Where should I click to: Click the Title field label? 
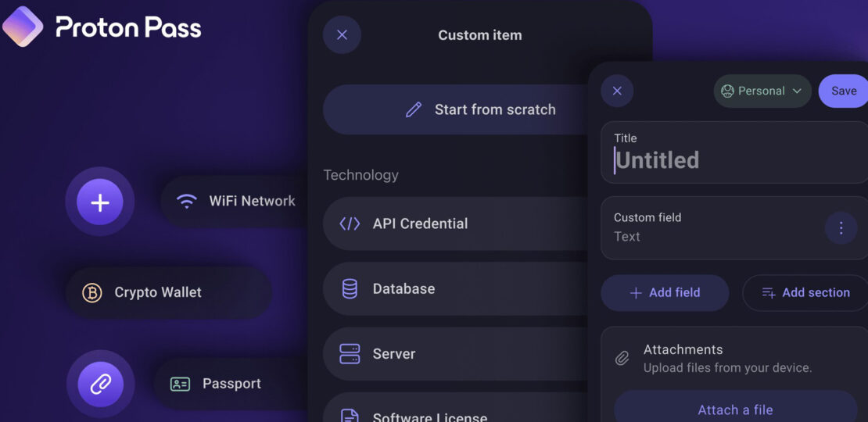(x=626, y=138)
